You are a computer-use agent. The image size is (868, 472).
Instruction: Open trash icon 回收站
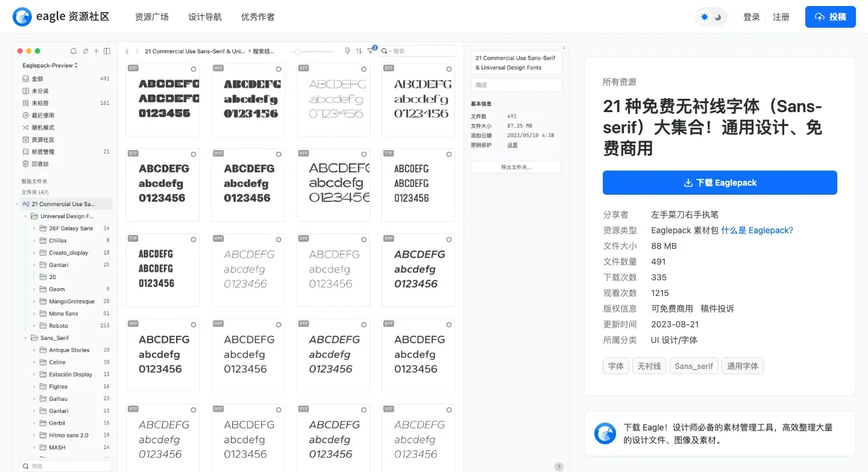tap(25, 163)
